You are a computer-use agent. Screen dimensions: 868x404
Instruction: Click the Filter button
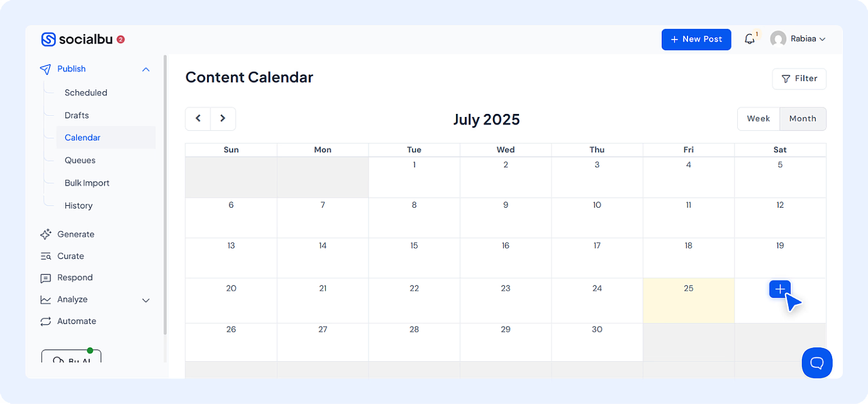[799, 79]
